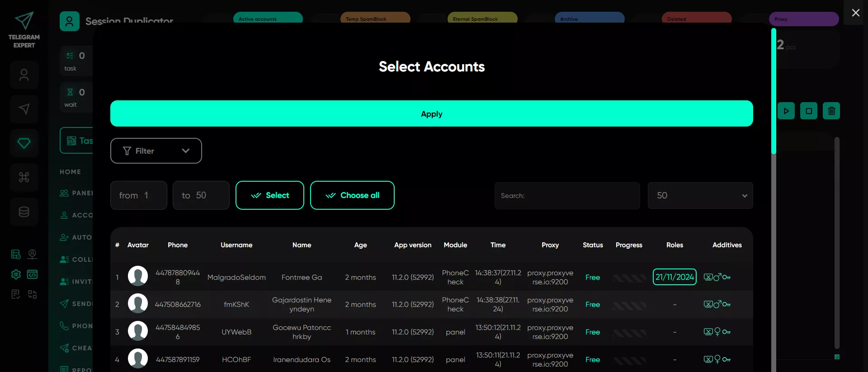Open the code window small sidebar icon
Viewport: 868px width, 372px height.
(32, 274)
